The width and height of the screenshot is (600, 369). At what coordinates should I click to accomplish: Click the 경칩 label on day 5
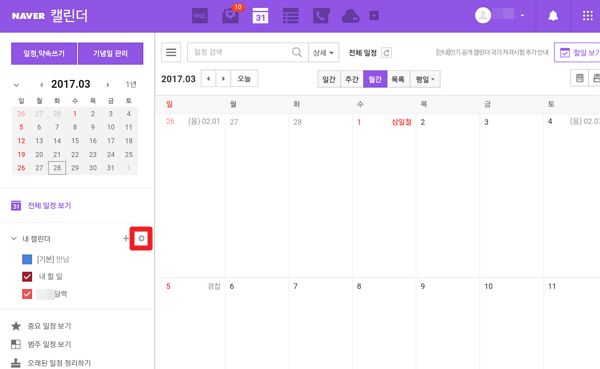click(x=214, y=286)
